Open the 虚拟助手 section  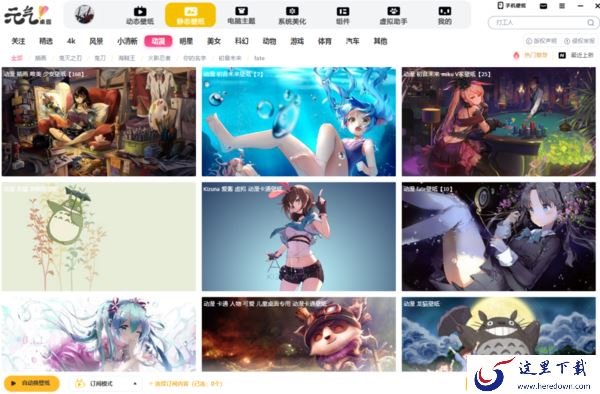393,15
